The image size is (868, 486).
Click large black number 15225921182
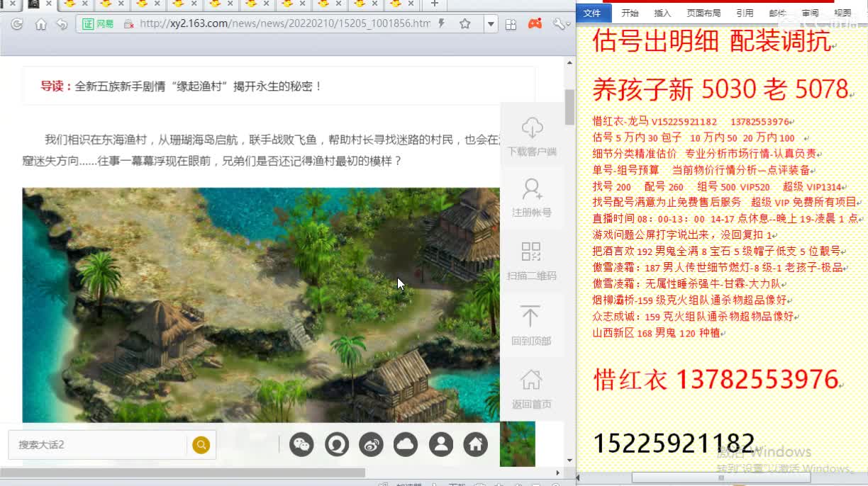(674, 443)
